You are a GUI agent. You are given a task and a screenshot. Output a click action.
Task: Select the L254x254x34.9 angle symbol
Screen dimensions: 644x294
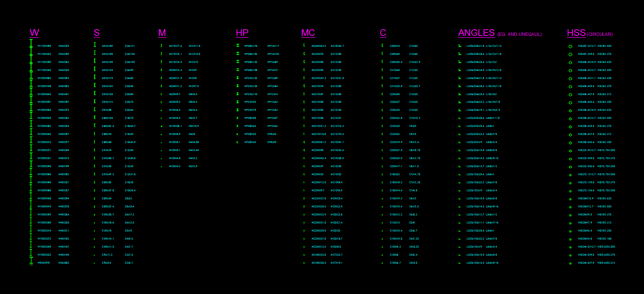click(460, 70)
